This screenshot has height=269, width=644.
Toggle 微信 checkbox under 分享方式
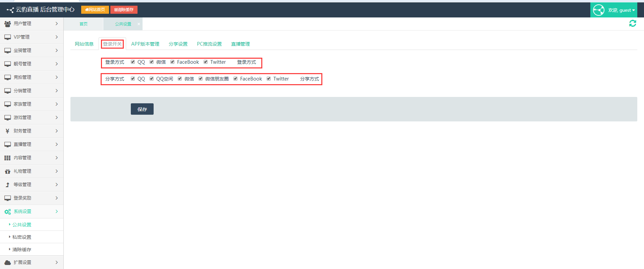tap(180, 78)
